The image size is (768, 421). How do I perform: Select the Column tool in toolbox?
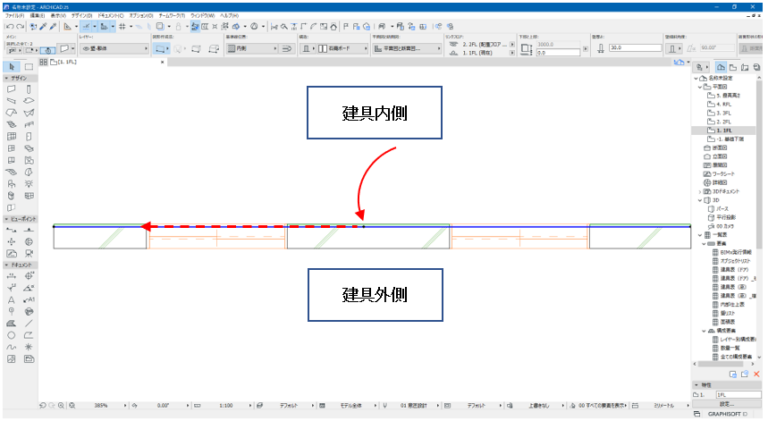29,89
